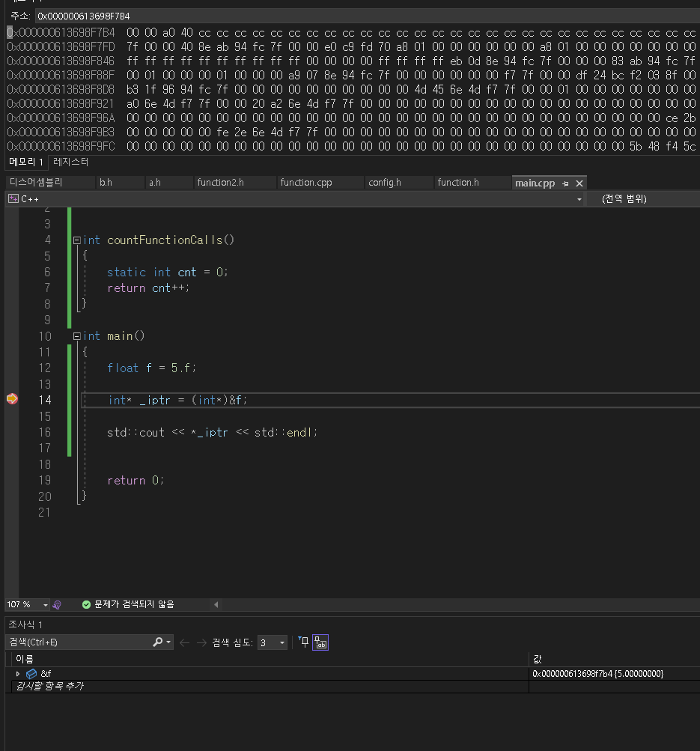Image resolution: width=700 pixels, height=751 pixels.
Task: Click memory row address 0x000000613698F8D8
Action: coord(61,90)
